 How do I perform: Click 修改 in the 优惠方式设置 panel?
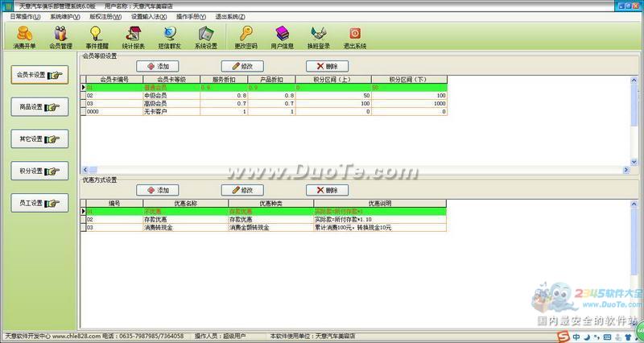tap(243, 190)
